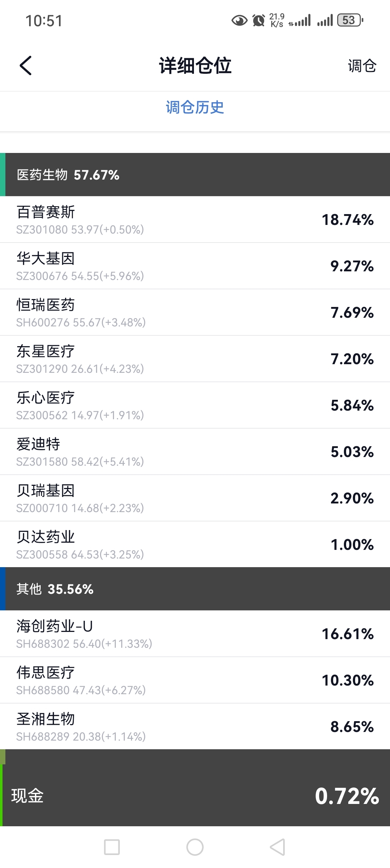This screenshot has height=868, width=390.
Task: Tap the navigation back triangle icon
Action: pyautogui.click(x=277, y=847)
